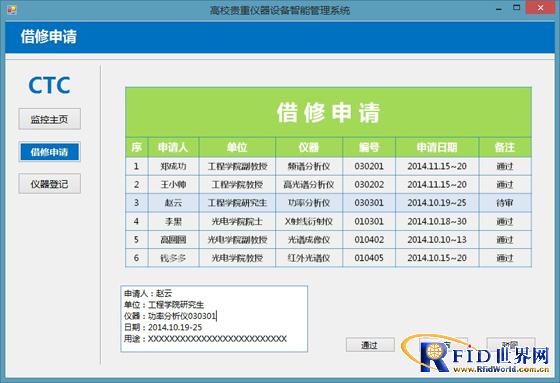This screenshot has width=560, height=383.
Task: Click sequence number 3 in the table
Action: point(137,203)
